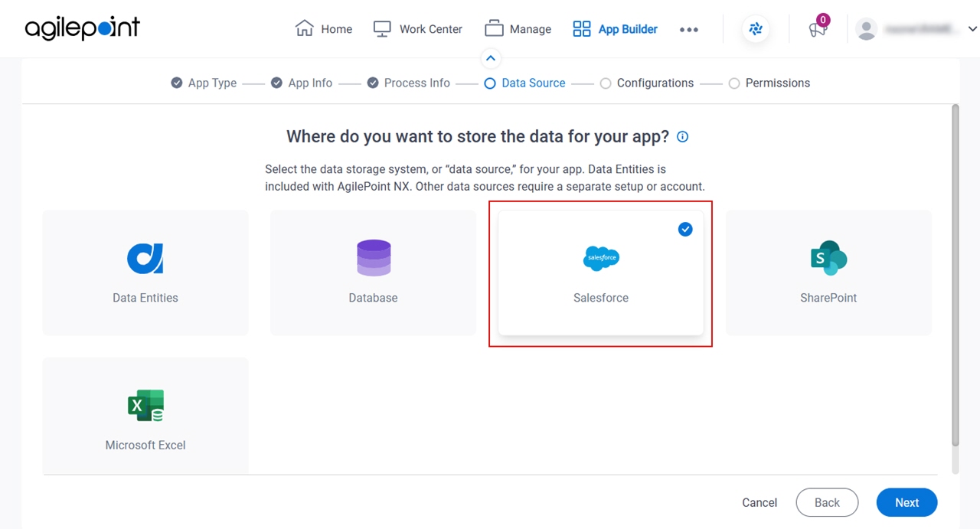Go to Home menu item
The height and width of the screenshot is (529, 980).
point(337,29)
